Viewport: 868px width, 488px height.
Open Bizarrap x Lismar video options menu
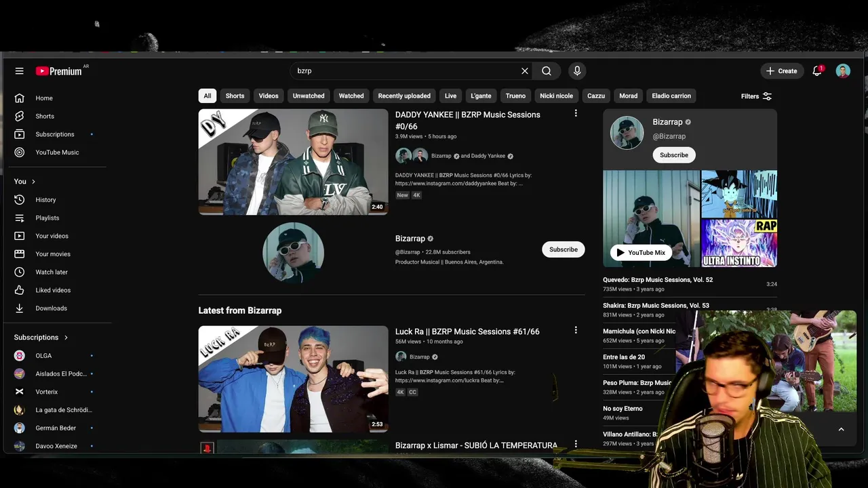pyautogui.click(x=576, y=444)
